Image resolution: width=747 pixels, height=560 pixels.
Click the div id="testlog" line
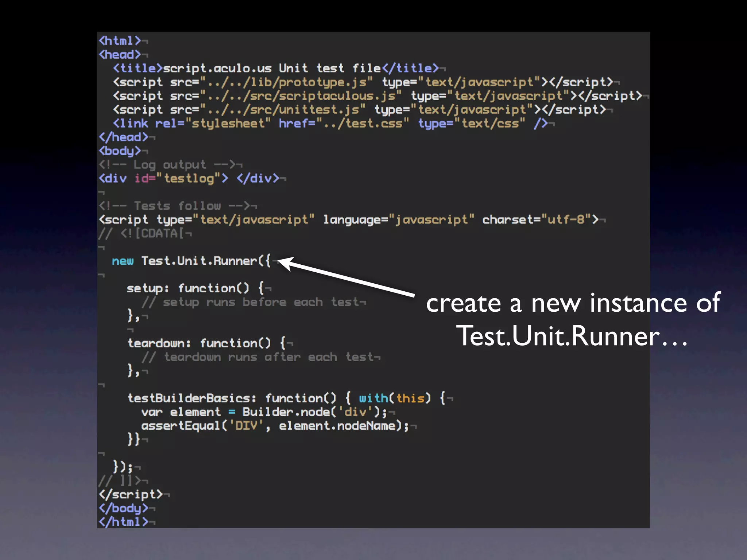[x=189, y=178]
